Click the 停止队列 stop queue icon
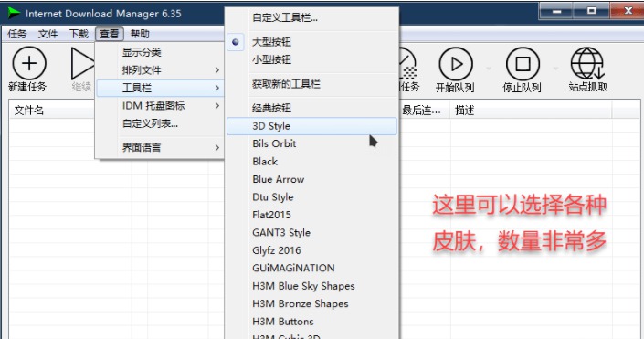 [x=523, y=64]
